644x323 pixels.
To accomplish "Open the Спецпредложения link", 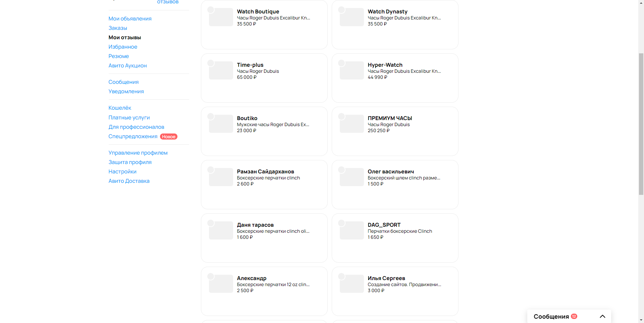I will (x=133, y=137).
